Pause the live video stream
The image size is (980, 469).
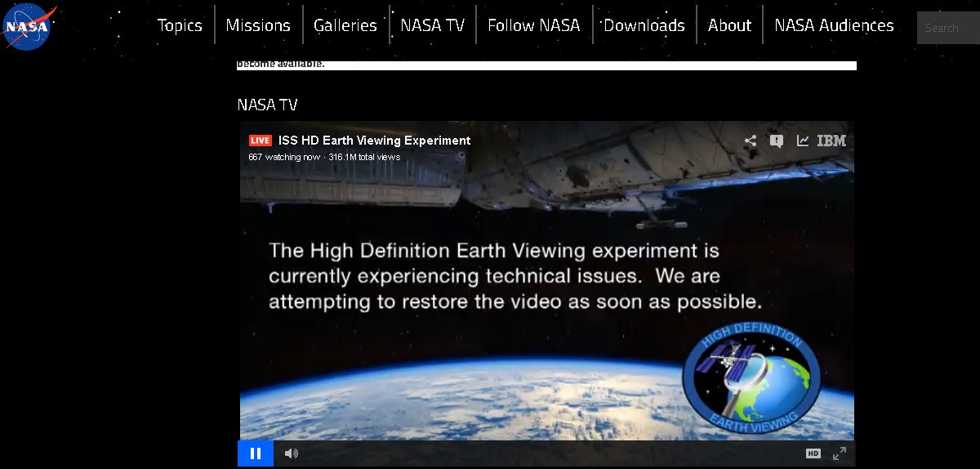(256, 453)
